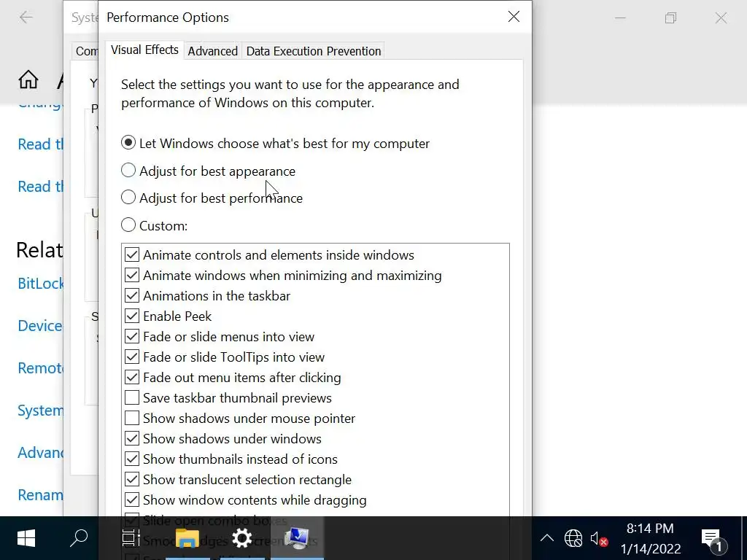This screenshot has width=747, height=560.
Task: Open File Explorer from the taskbar
Action: click(187, 538)
